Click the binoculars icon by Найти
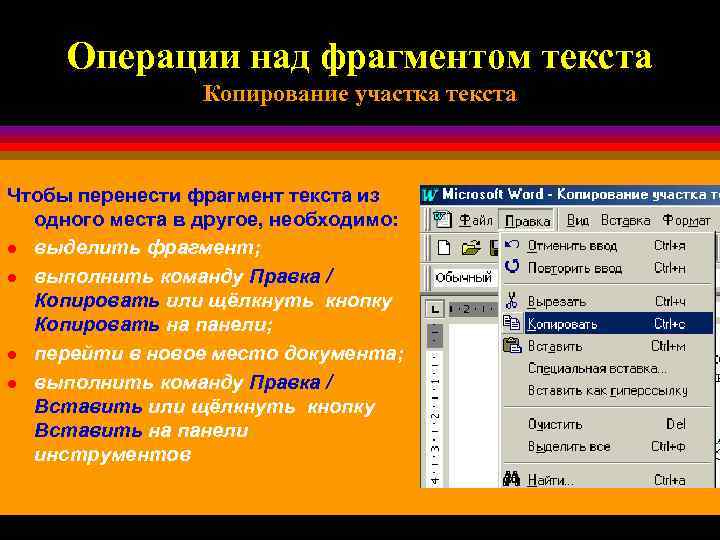This screenshot has height=540, width=720. [x=512, y=479]
